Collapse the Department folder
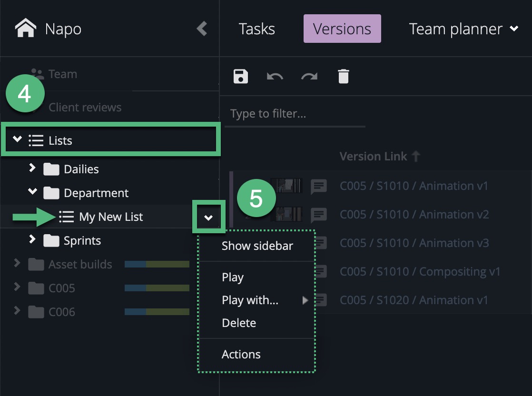The width and height of the screenshot is (532, 396). coord(32,192)
